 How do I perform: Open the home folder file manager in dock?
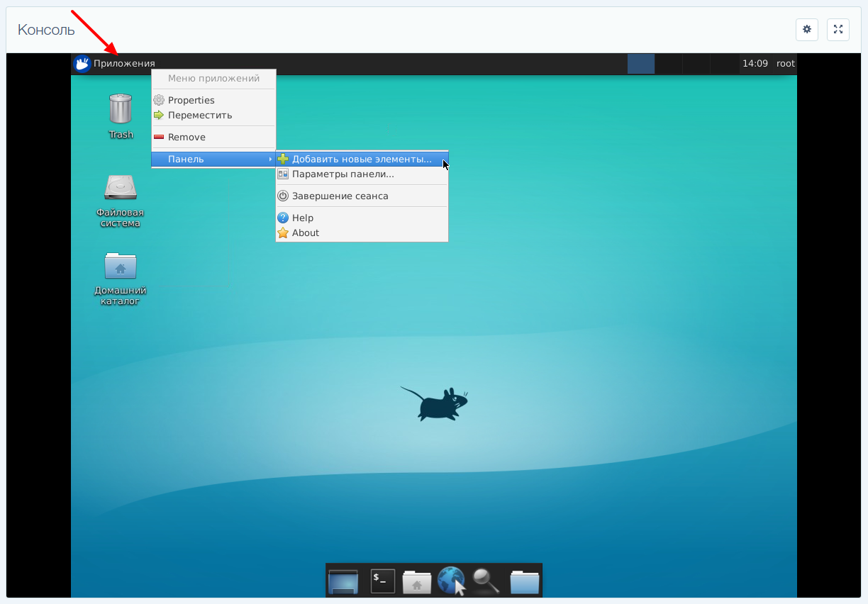click(x=417, y=581)
